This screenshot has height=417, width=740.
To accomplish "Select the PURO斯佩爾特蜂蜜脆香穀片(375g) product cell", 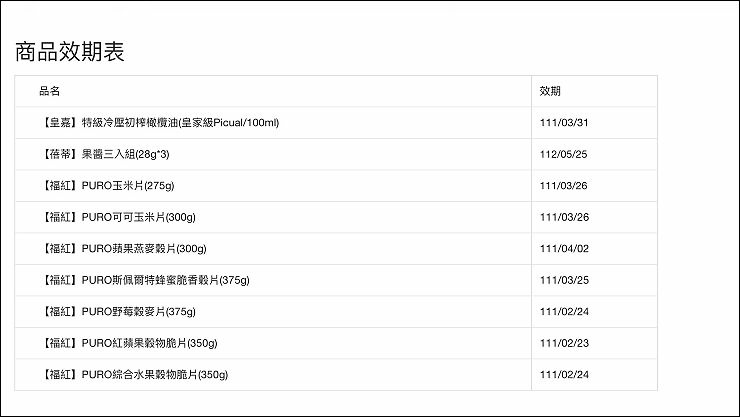I will pyautogui.click(x=145, y=280).
